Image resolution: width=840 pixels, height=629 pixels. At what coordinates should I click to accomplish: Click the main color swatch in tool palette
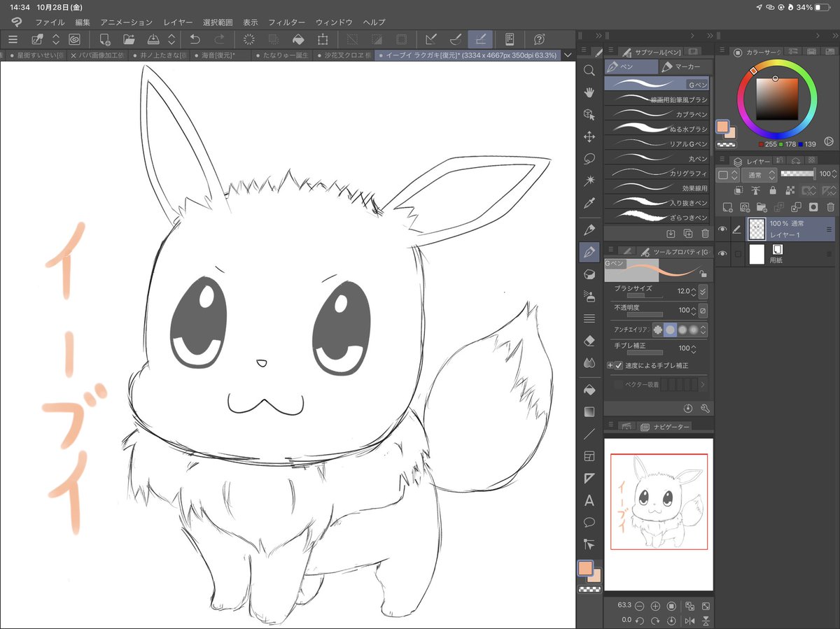click(x=585, y=568)
